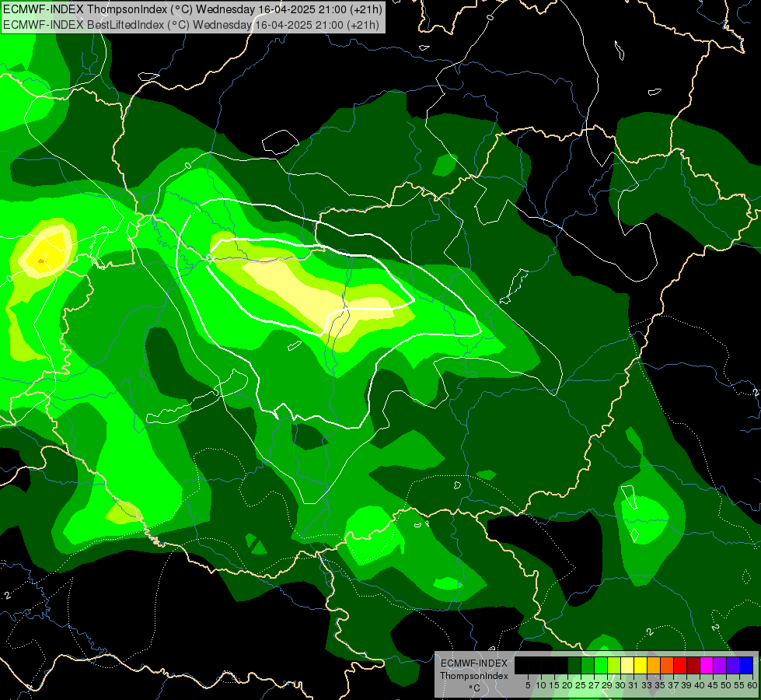Image resolution: width=761 pixels, height=700 pixels.
Task: Select the bright green 27–29 legend swatch
Action: [x=601, y=666]
